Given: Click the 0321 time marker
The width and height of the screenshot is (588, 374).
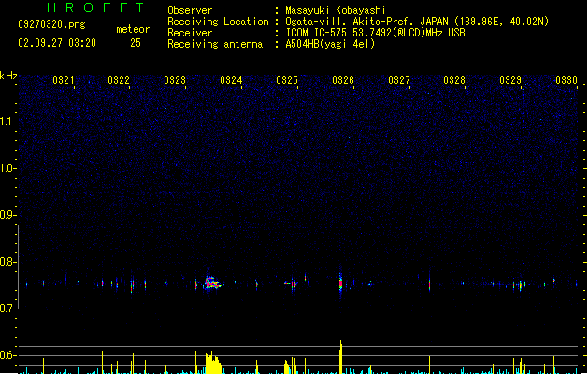Looking at the screenshot, I should 63,80.
